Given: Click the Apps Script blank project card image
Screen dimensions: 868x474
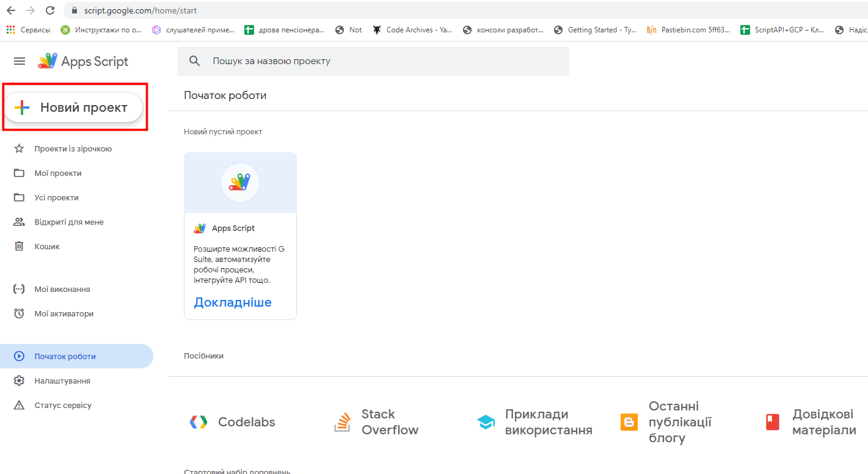Looking at the screenshot, I should click(x=240, y=183).
